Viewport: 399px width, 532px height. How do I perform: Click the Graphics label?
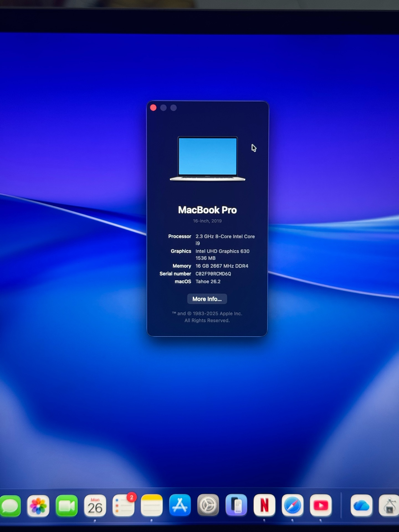click(x=181, y=251)
